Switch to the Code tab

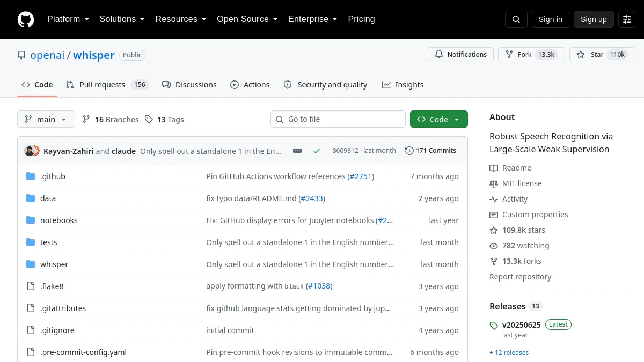37,85
